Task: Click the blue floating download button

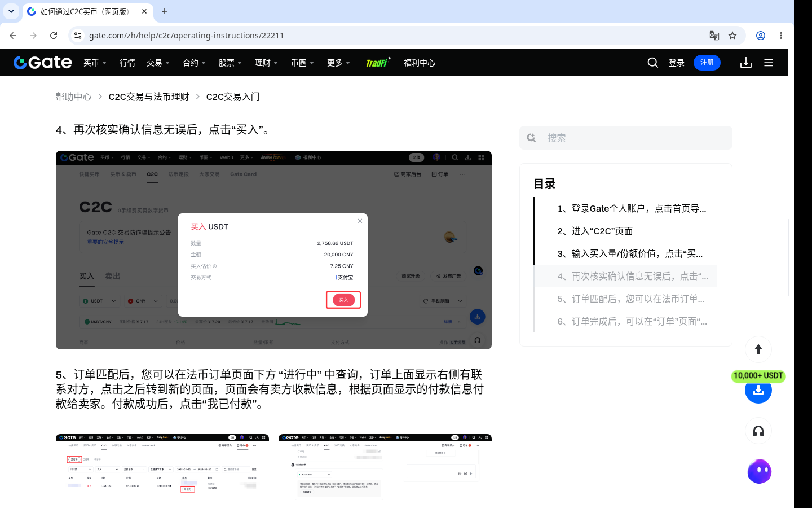Action: [758, 390]
